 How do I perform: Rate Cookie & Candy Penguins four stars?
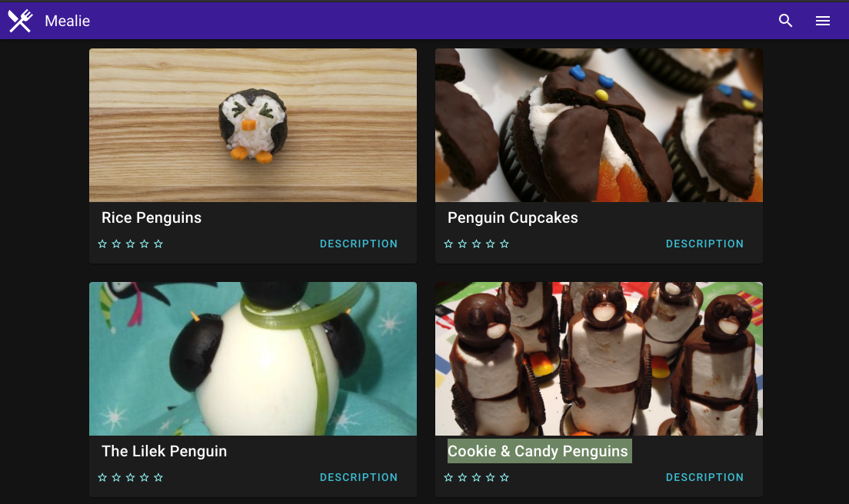pyautogui.click(x=491, y=478)
